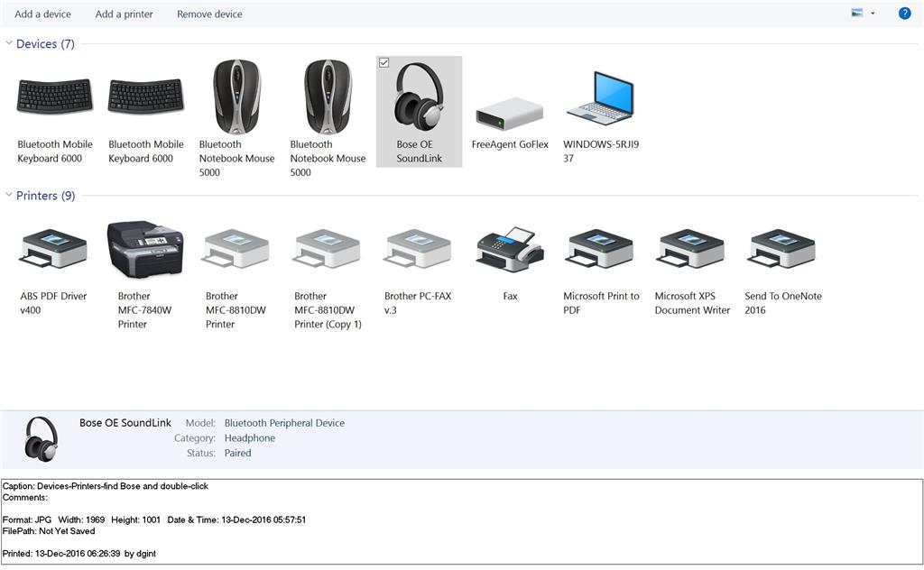Select the Brother PC-FAX v.3 icon
This screenshot has width=924, height=570.
click(418, 249)
